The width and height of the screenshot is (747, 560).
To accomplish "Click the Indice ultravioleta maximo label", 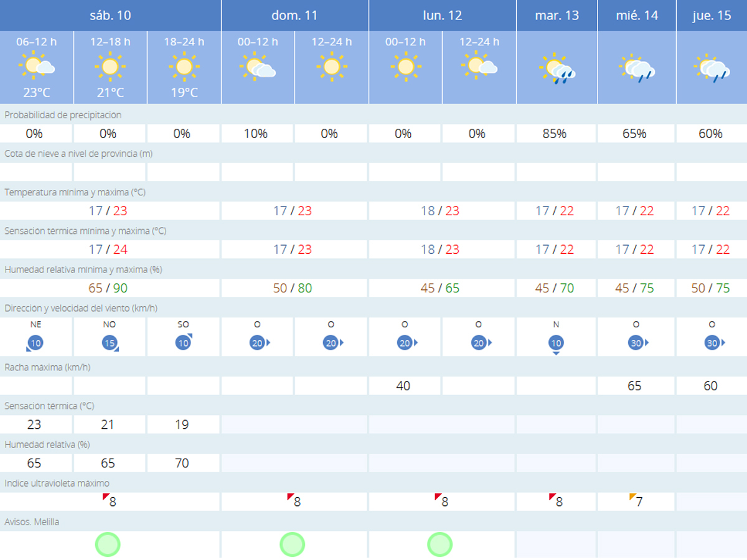I will pos(57,483).
